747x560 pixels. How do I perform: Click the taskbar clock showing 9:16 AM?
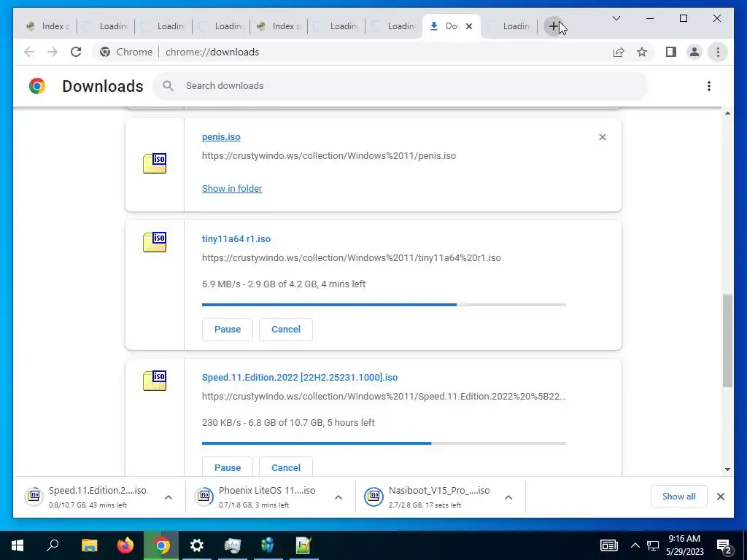684,545
